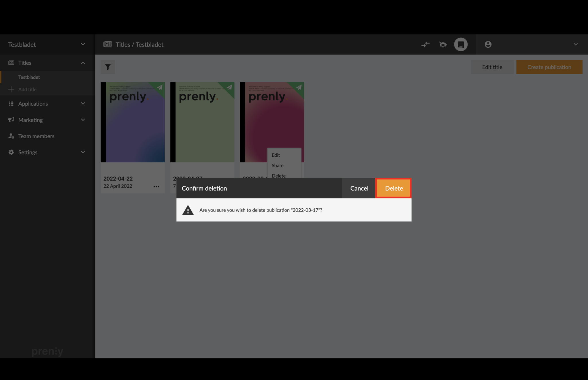Click the switch arrows icon in header
The width and height of the screenshot is (588, 380).
pos(425,44)
